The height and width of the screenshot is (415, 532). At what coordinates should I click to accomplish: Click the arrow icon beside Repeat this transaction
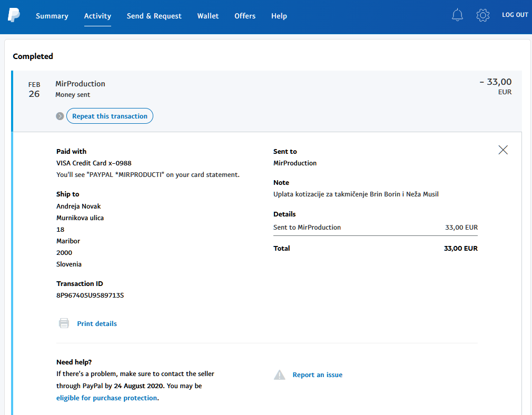pyautogui.click(x=60, y=116)
